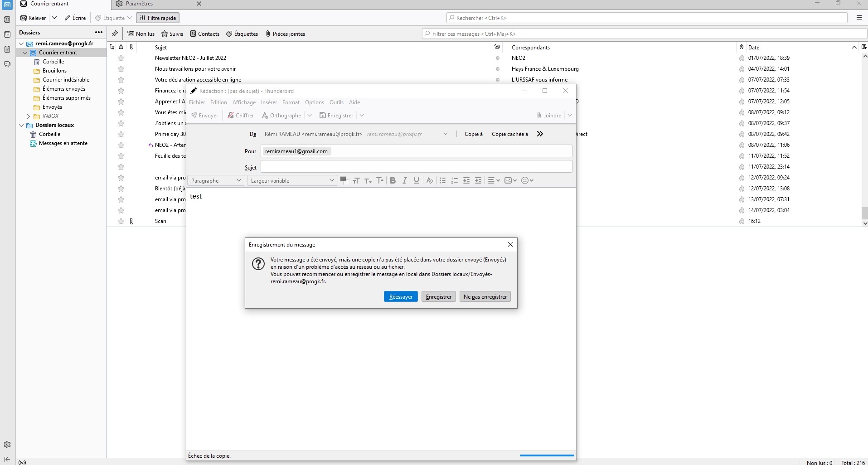
Task: Enable the Pièces jointes quick filter
Action: [x=285, y=34]
